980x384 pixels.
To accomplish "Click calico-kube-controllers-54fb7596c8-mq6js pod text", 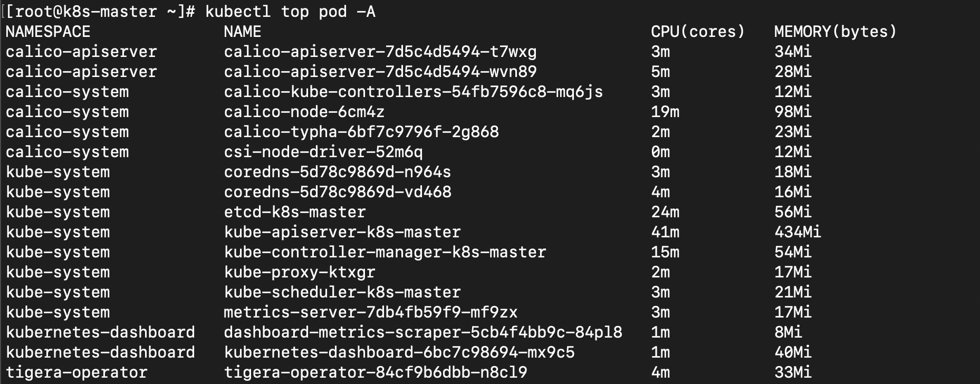I will 414,92.
